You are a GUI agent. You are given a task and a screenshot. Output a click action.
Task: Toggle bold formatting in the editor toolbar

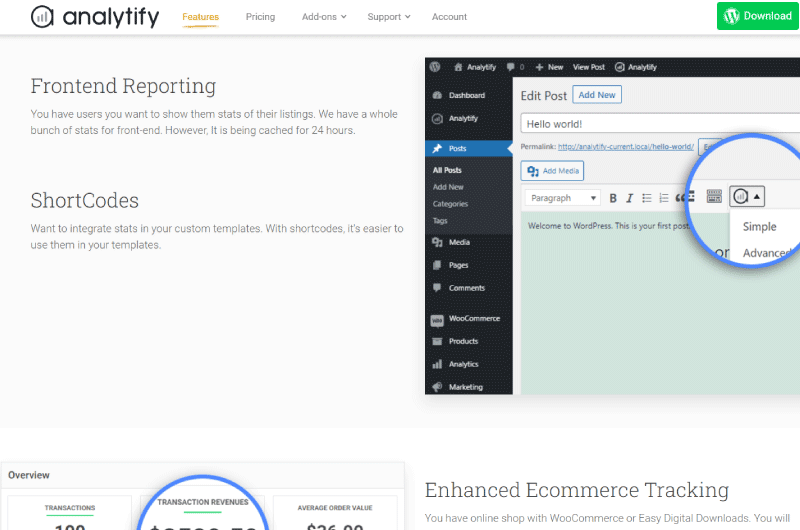(x=613, y=198)
